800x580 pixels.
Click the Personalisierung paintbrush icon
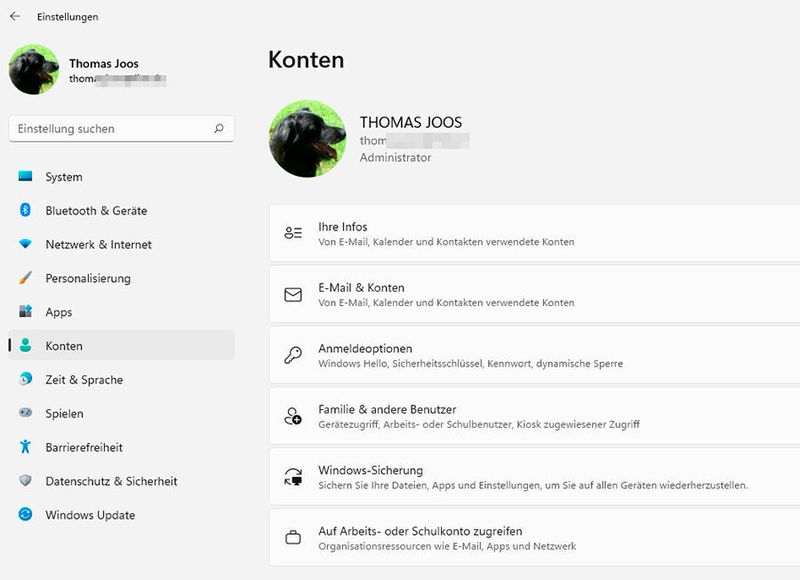pyautogui.click(x=25, y=278)
